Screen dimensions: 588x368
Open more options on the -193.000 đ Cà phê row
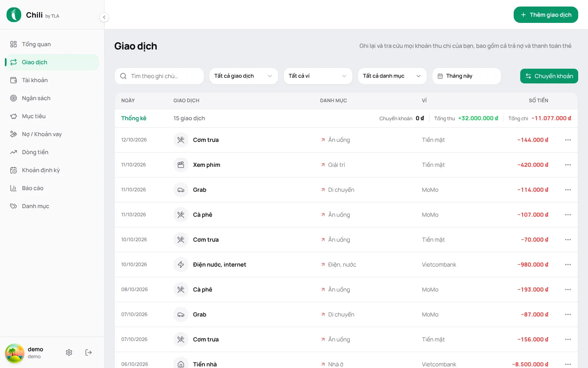point(568,289)
